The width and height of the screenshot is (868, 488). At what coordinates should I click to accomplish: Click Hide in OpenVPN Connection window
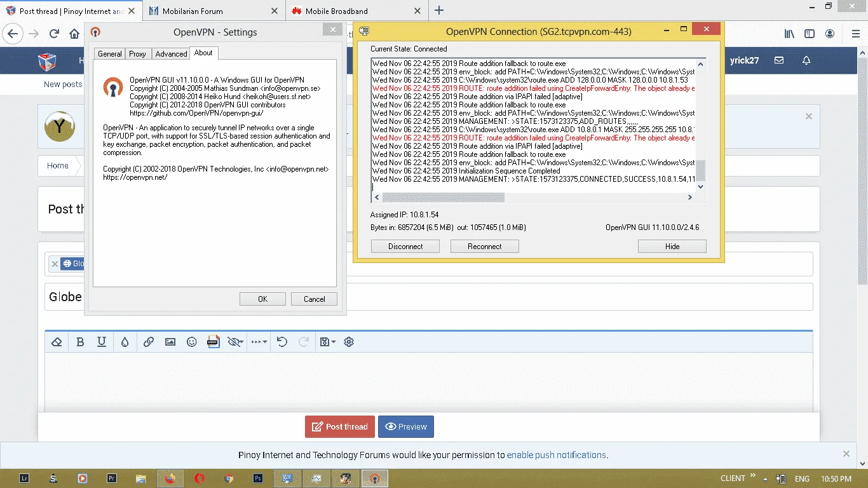pos(672,247)
